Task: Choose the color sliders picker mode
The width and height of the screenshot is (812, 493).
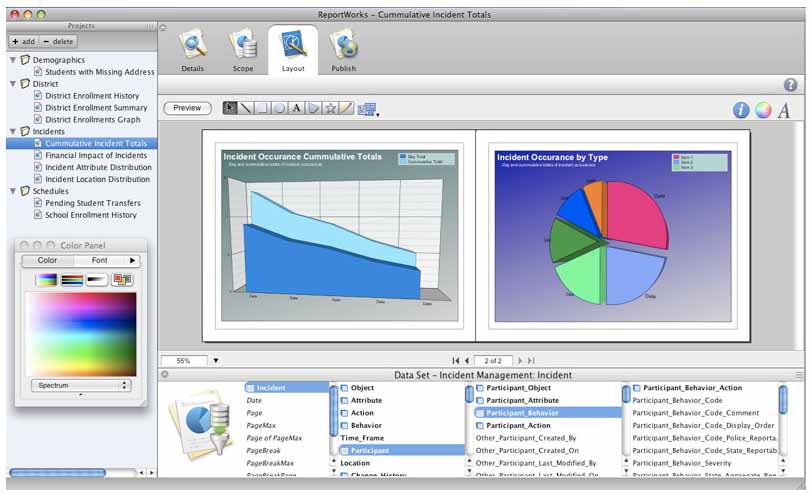Action: click(72, 280)
